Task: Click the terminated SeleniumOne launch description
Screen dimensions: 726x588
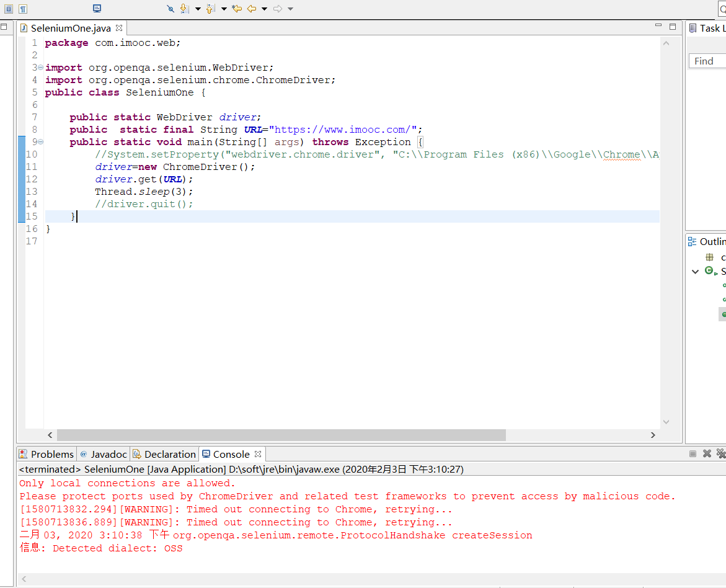Action: point(241,470)
